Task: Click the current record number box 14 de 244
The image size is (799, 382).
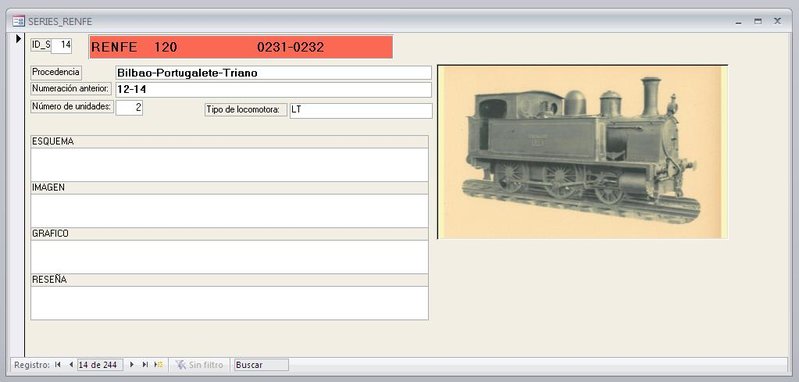Action: tap(100, 365)
